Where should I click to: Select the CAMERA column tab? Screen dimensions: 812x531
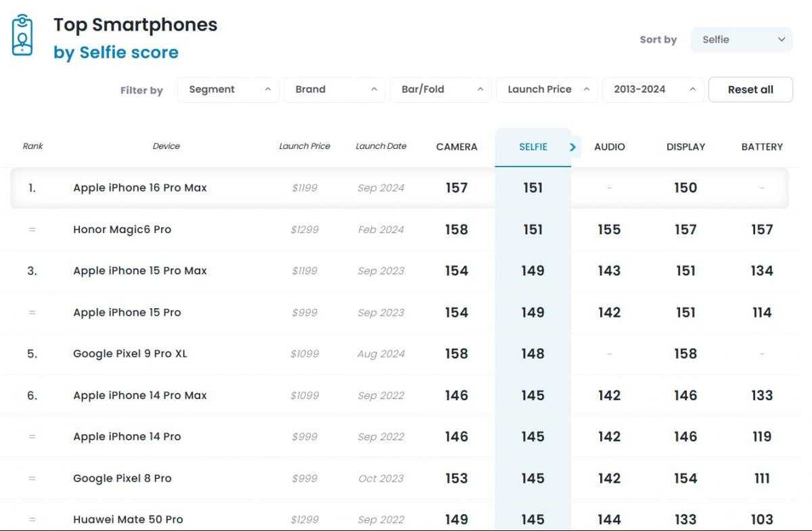pyautogui.click(x=457, y=146)
